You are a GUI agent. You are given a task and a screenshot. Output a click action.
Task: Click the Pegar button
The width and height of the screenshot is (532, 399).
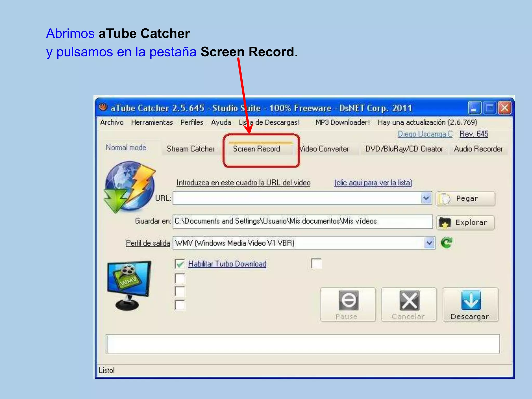click(465, 199)
